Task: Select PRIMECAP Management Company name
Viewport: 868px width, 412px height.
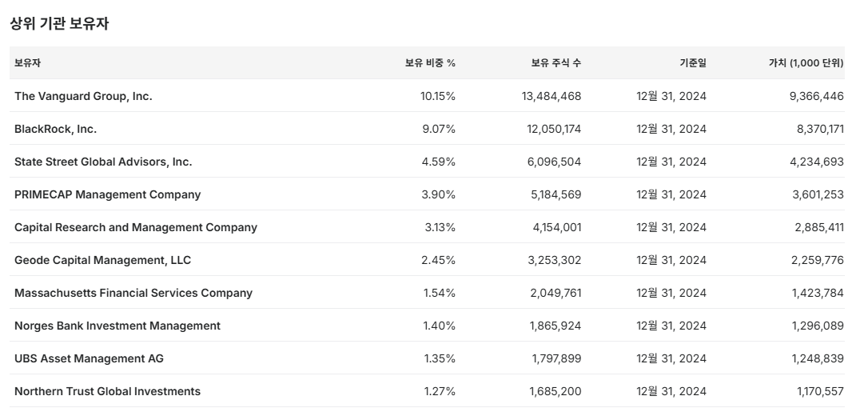Action: click(x=107, y=194)
